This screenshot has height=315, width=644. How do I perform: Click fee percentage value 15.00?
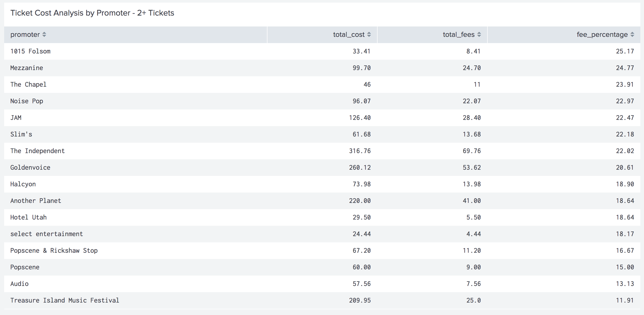(625, 267)
